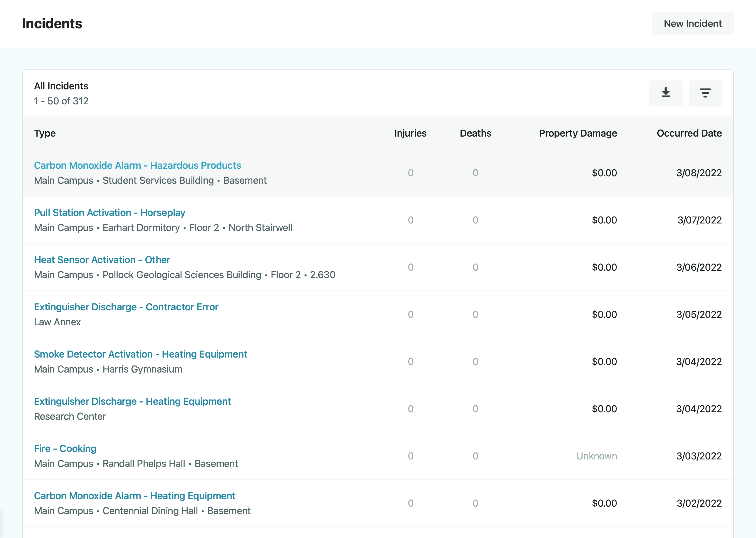The width and height of the screenshot is (756, 538).
Task: Select the Fire - Cooking incident
Action: [x=65, y=448]
